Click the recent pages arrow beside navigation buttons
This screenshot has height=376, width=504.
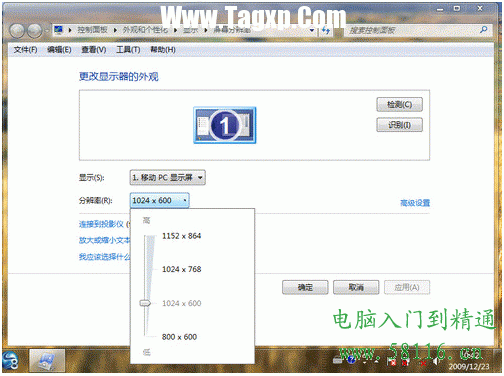tap(47, 31)
